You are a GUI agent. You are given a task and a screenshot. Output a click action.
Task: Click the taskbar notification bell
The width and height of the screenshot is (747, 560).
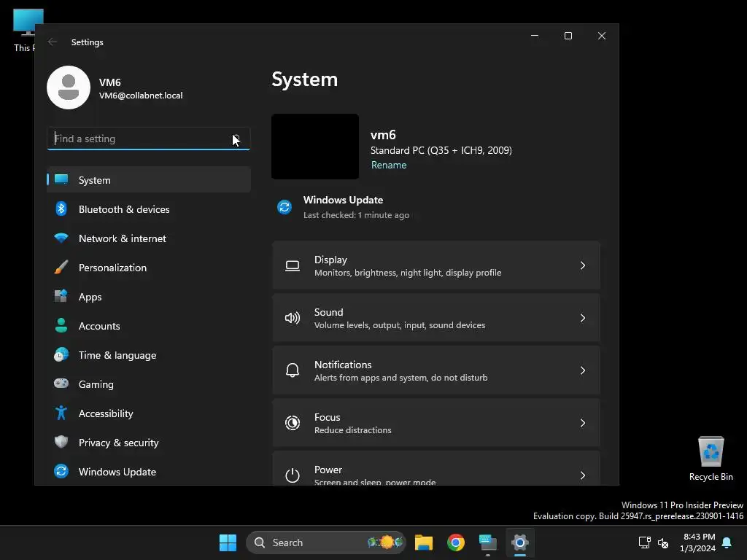pos(727,542)
